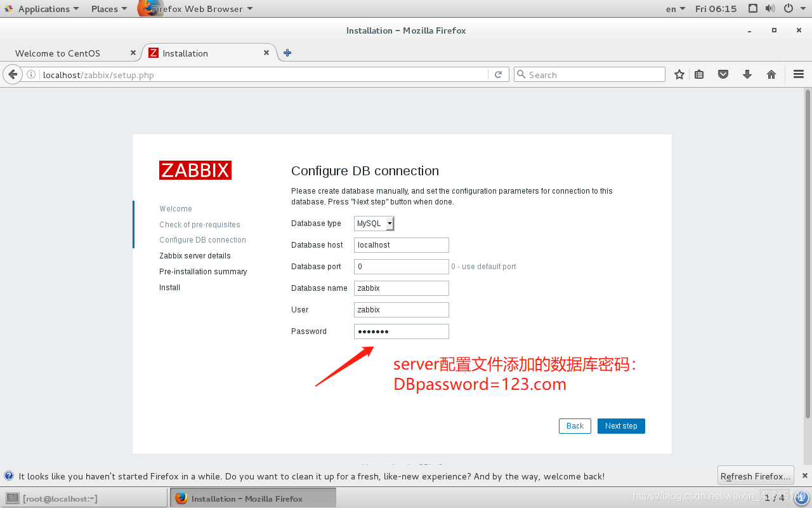Screen dimensions: 812x508
Task: Open the Database type MySQL dropdown
Action: (x=374, y=224)
